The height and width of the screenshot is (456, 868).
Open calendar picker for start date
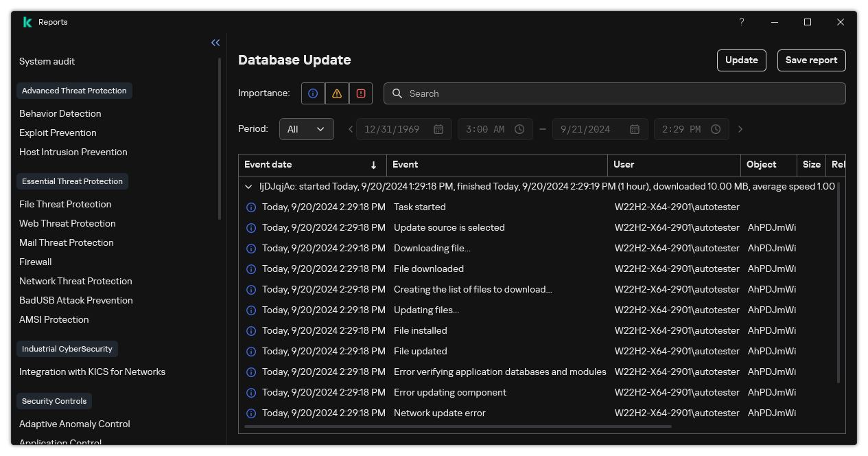(438, 129)
